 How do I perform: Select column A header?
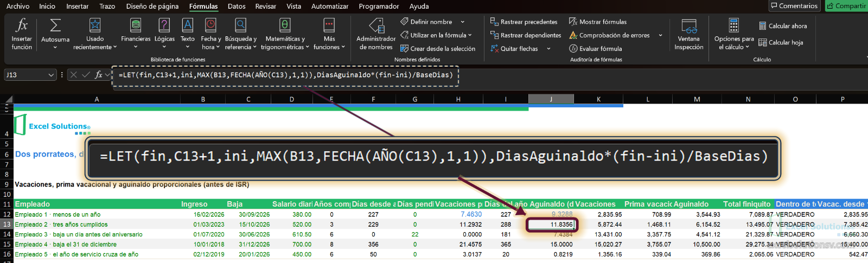click(x=97, y=99)
